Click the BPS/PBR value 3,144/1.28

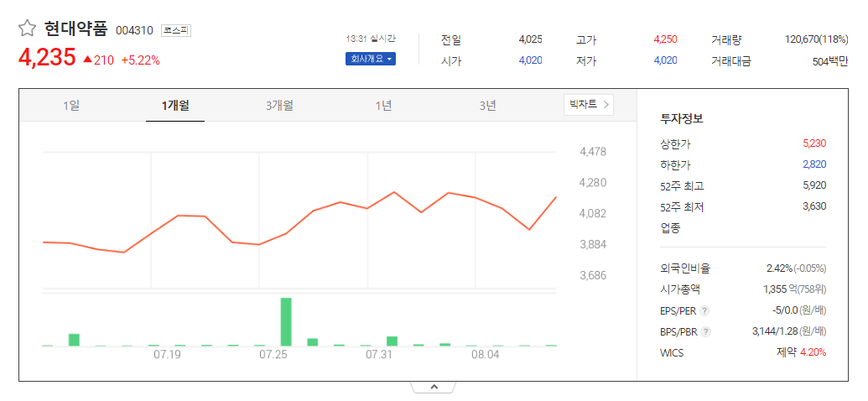click(x=774, y=331)
